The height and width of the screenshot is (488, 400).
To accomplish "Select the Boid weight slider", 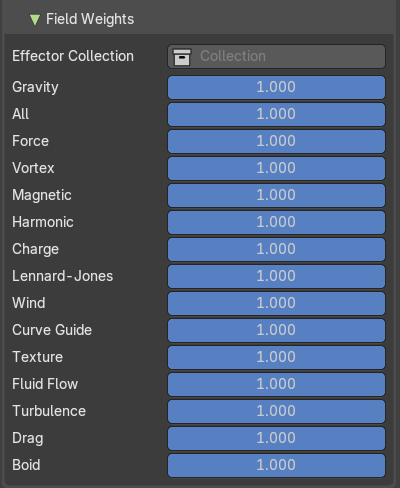I will coord(276,465).
